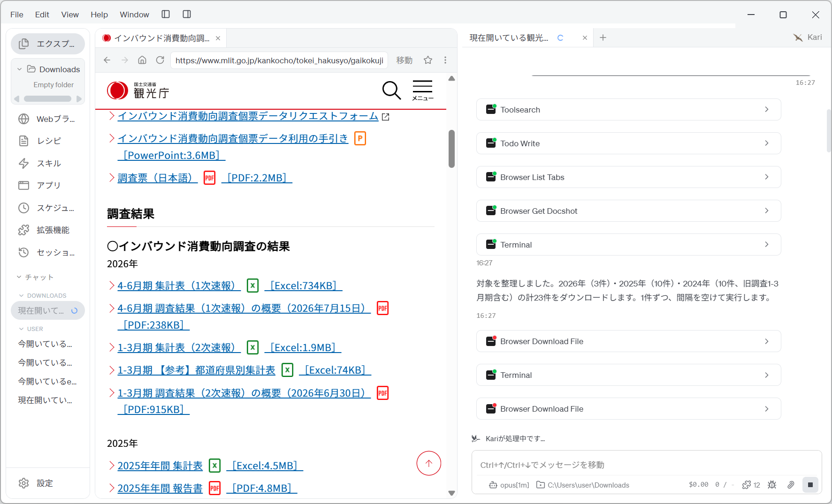This screenshot has width=832, height=504.
Task: Click the opus[1m] model selector
Action: (509, 485)
